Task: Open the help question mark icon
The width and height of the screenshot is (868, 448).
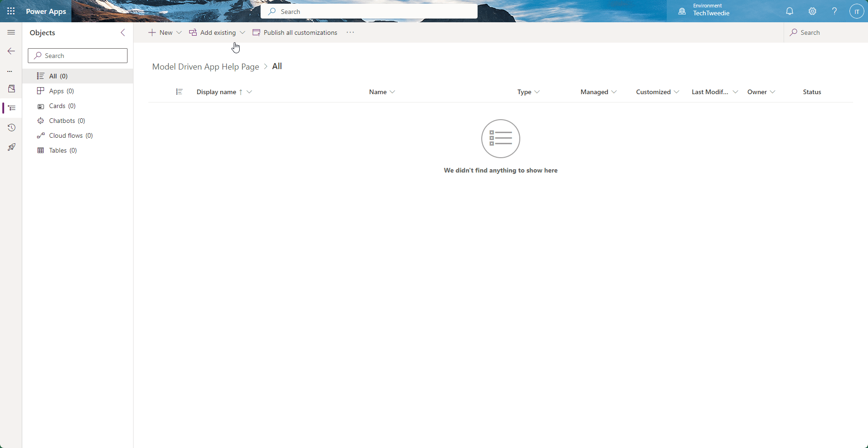Action: point(834,11)
